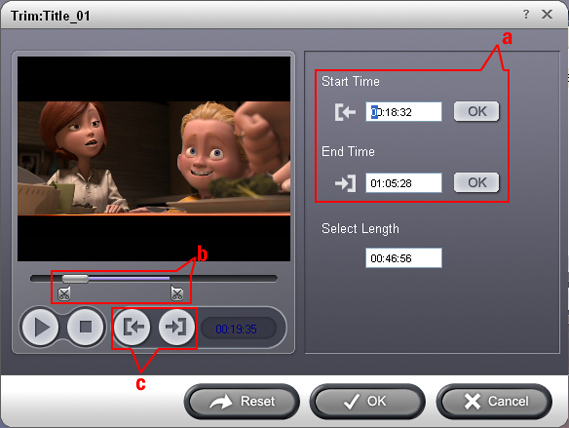Click the Reset button
The image size is (569, 428).
(x=242, y=401)
